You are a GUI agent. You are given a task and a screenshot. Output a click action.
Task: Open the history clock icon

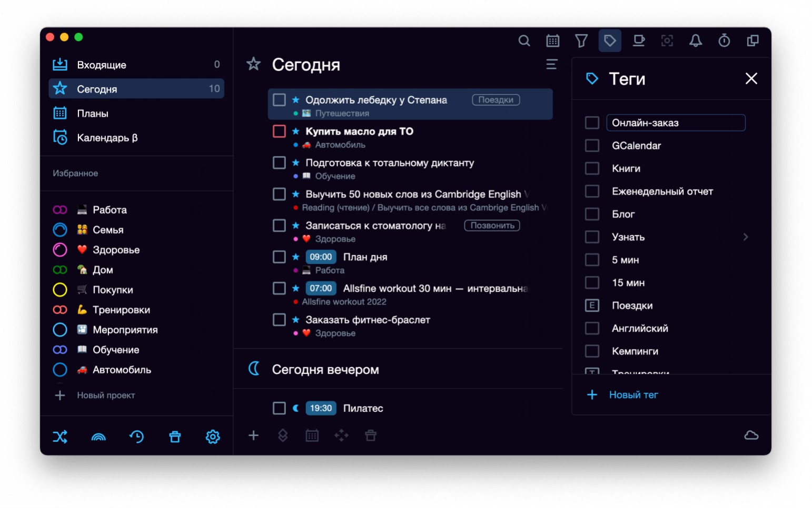tap(136, 436)
